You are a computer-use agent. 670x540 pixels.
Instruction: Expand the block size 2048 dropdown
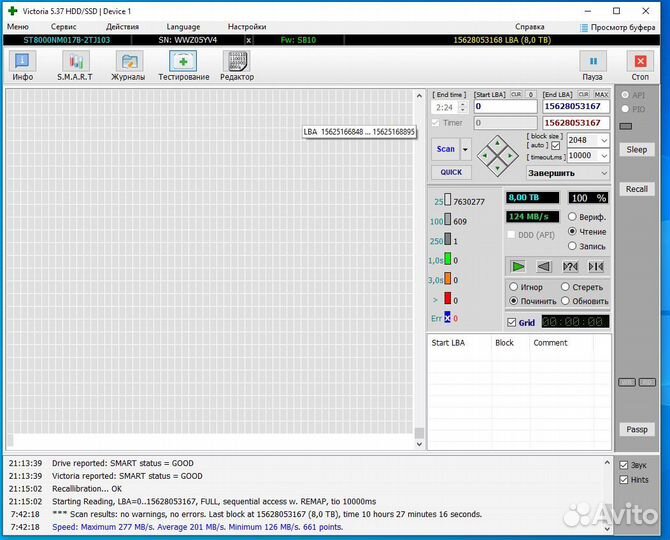604,141
